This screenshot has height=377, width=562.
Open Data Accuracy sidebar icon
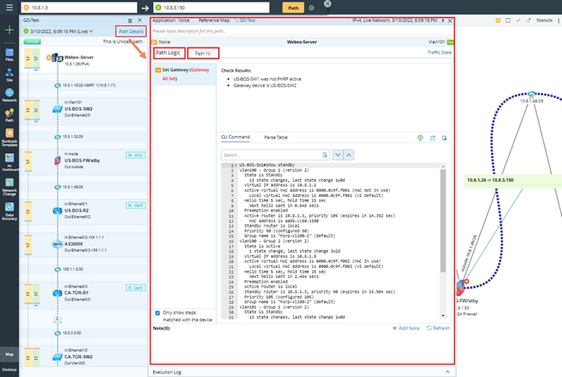[x=9, y=211]
